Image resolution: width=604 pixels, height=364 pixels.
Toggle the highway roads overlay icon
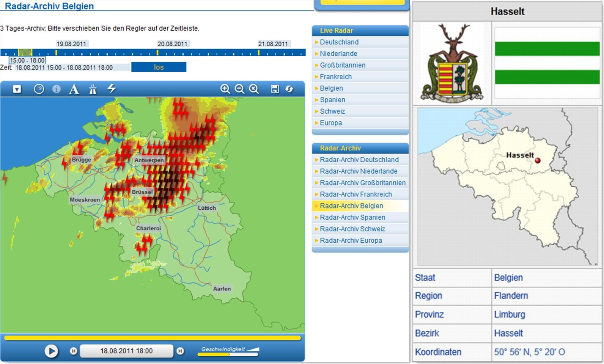(93, 89)
